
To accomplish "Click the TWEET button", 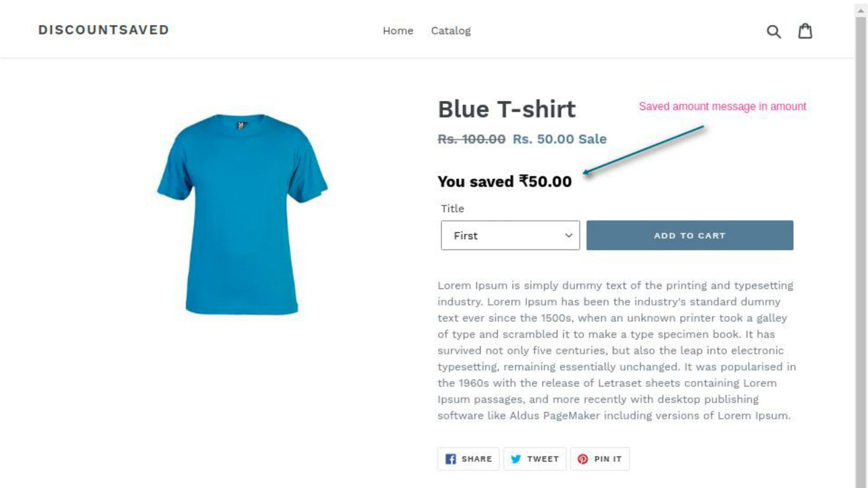I will pyautogui.click(x=535, y=459).
